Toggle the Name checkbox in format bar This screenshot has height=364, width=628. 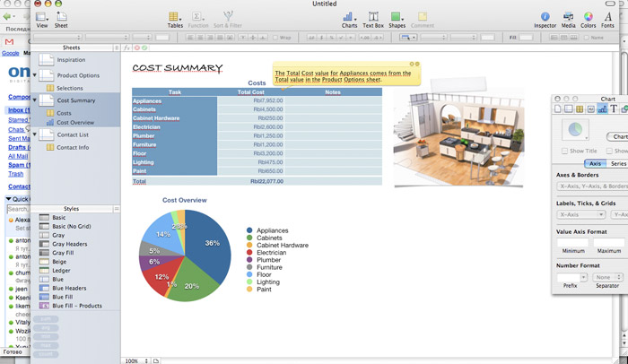pos(587,38)
